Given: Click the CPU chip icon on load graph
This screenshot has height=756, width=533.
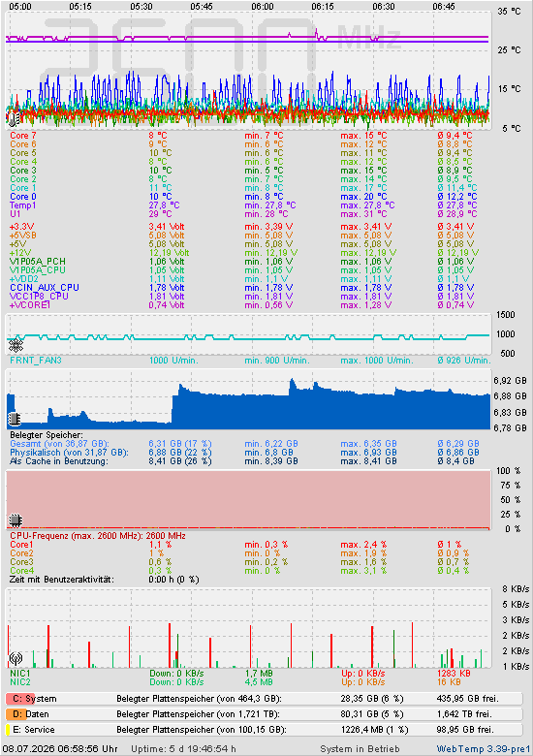Looking at the screenshot, I should point(16,520).
